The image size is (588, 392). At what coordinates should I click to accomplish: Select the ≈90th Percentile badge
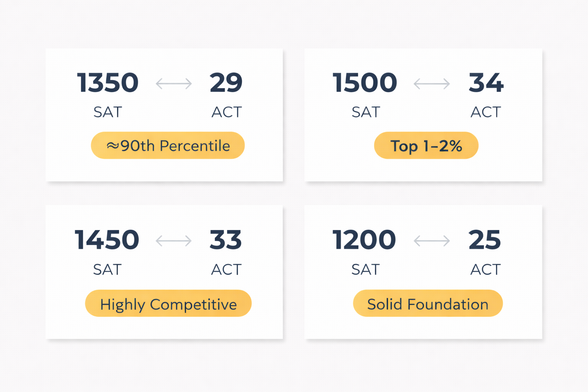[x=168, y=145]
